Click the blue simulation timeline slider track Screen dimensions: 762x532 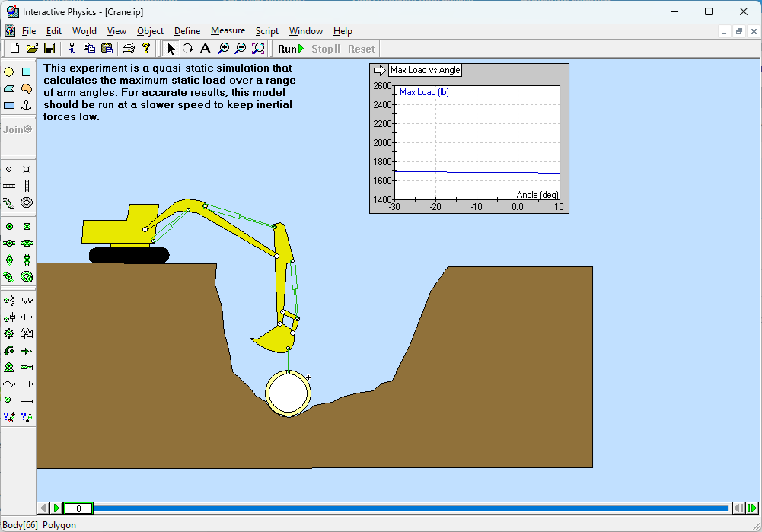coord(411,508)
